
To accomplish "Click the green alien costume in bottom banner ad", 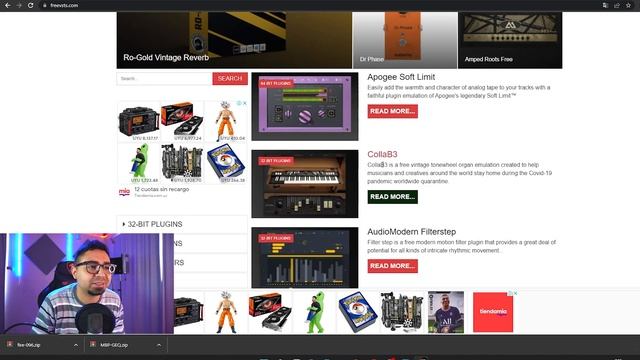I will tap(315, 312).
